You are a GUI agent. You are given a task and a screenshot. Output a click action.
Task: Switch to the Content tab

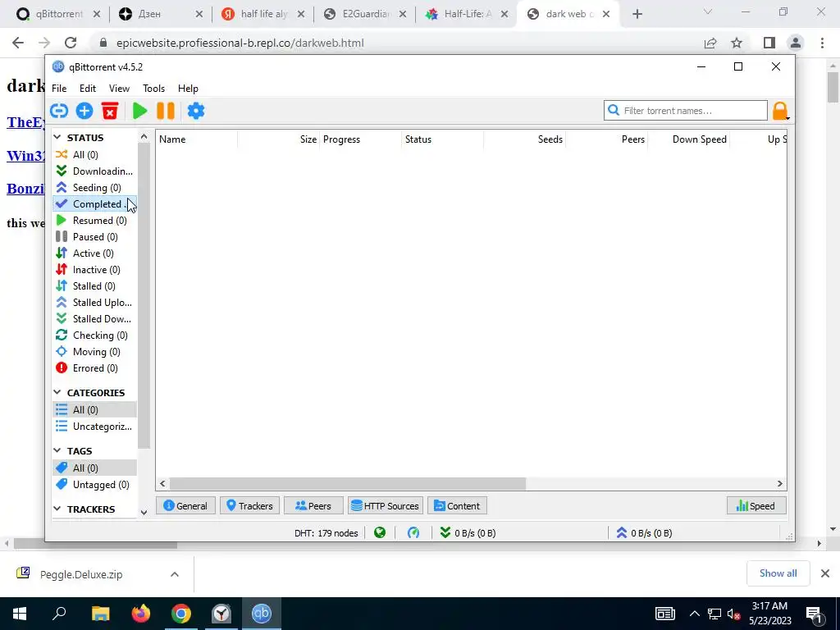point(457,505)
